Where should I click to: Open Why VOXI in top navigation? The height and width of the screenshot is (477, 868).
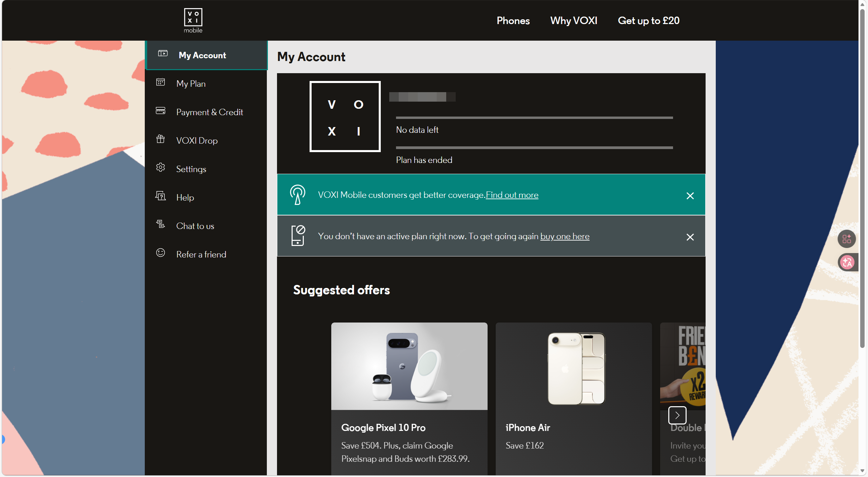(x=574, y=21)
